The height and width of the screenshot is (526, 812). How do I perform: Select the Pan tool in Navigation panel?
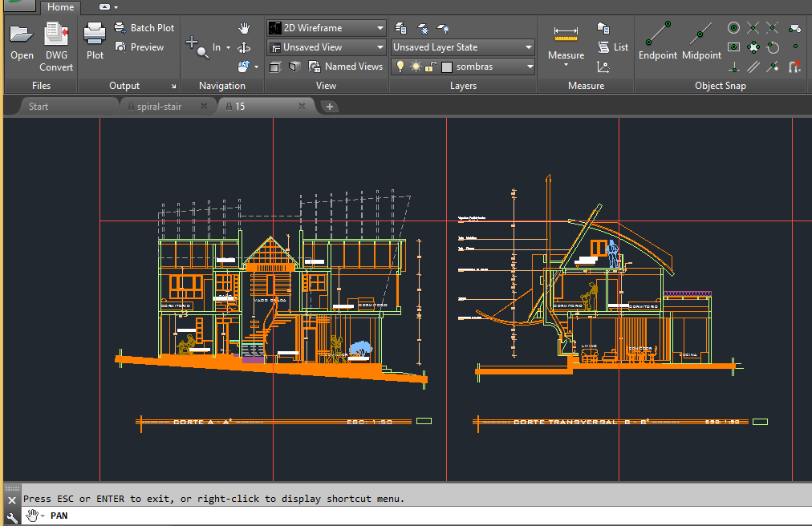pyautogui.click(x=244, y=28)
